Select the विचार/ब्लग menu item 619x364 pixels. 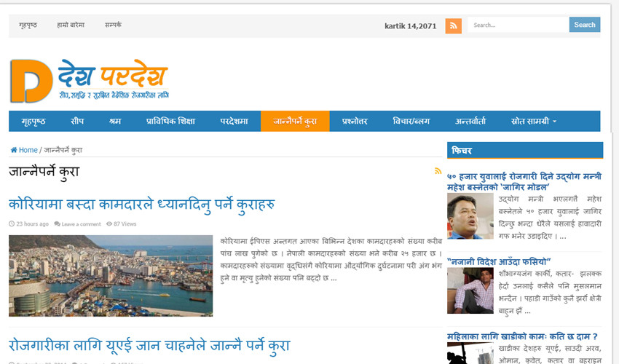point(411,121)
